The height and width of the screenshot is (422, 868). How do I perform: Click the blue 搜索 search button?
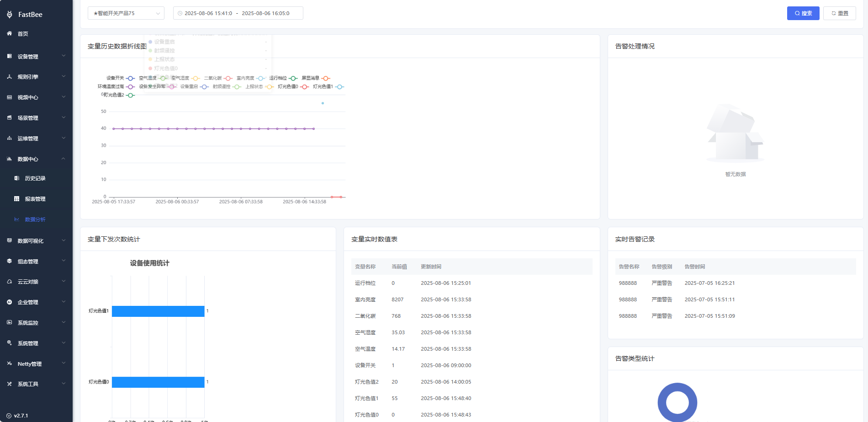click(x=803, y=13)
